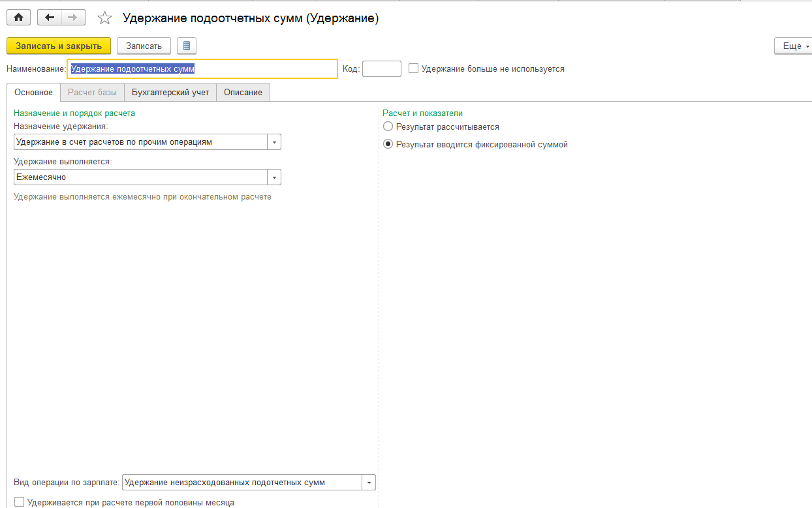This screenshot has height=508, width=812.
Task: Click the form title Удержание подоотчетных сумм (Удержание)
Action: click(251, 18)
